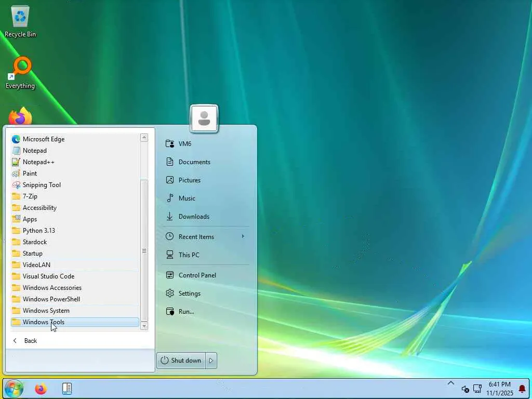Open the Shut down options arrow

click(x=211, y=361)
